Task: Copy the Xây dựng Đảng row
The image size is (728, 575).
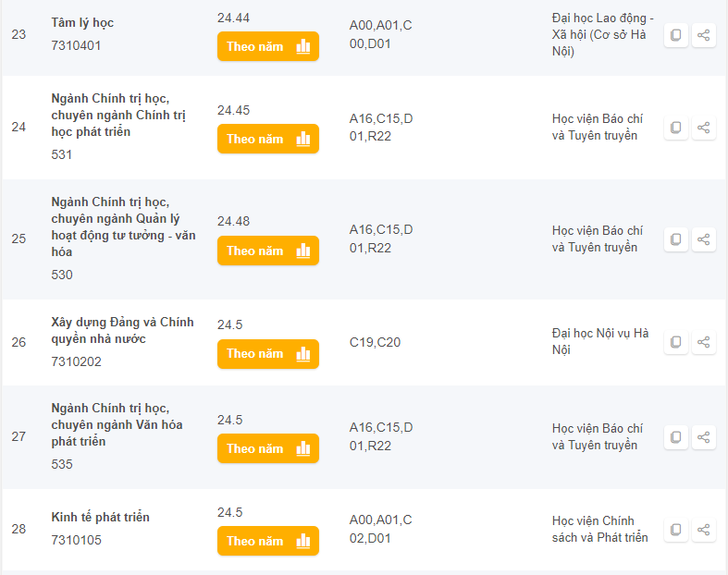Action: [676, 342]
